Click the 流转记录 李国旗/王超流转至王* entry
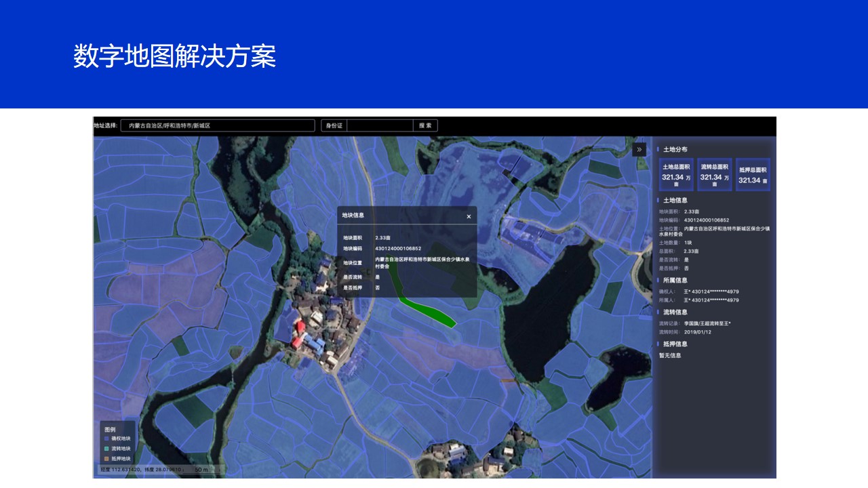 click(695, 323)
